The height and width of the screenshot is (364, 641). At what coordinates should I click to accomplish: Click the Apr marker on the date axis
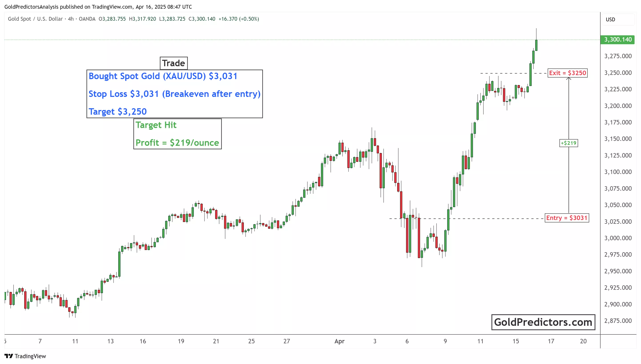pos(339,341)
